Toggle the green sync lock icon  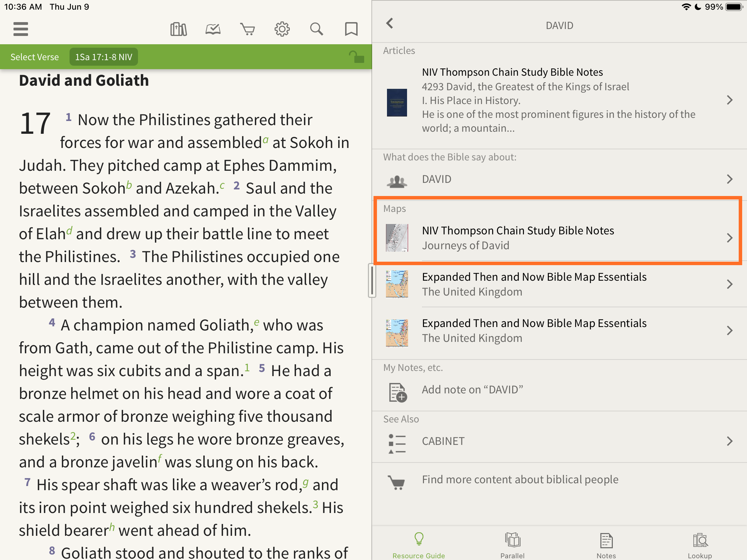coord(356,57)
